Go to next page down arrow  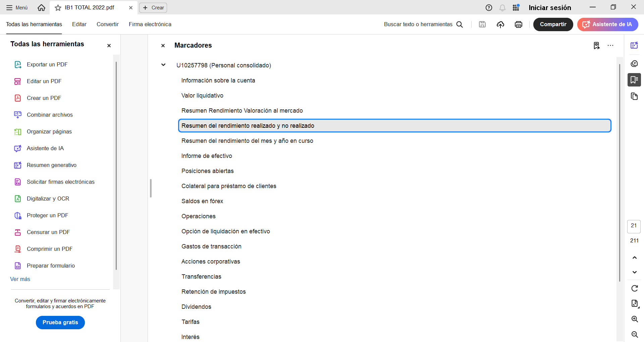coord(635,272)
